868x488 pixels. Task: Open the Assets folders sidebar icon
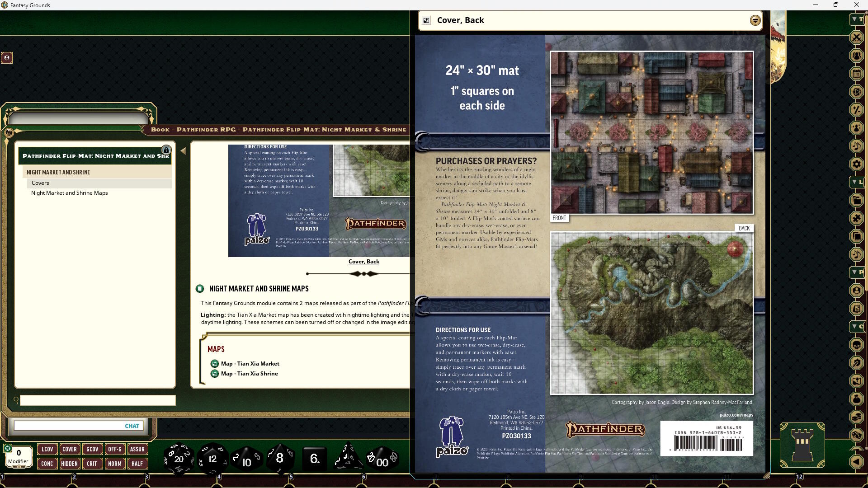coord(857,200)
